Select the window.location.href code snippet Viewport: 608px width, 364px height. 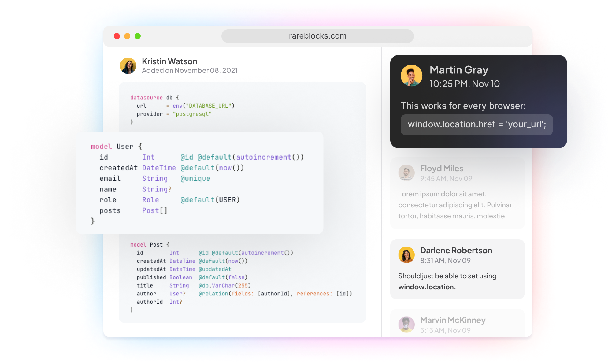click(476, 124)
